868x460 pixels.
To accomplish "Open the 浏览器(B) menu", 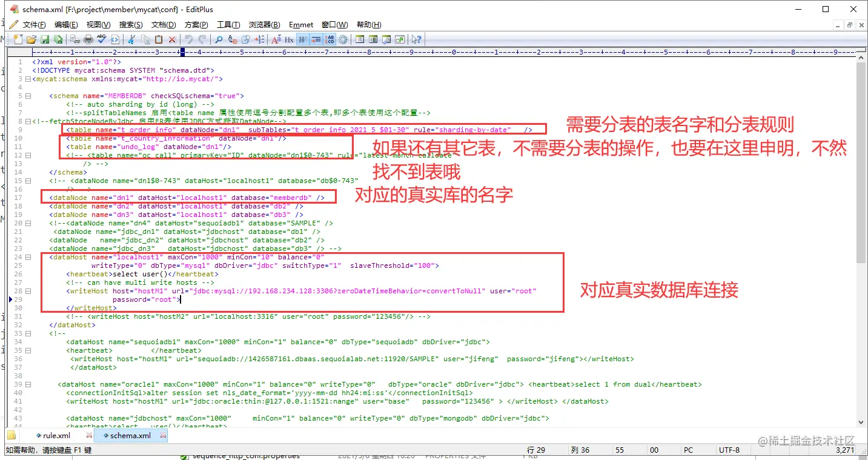I will pyautogui.click(x=265, y=25).
